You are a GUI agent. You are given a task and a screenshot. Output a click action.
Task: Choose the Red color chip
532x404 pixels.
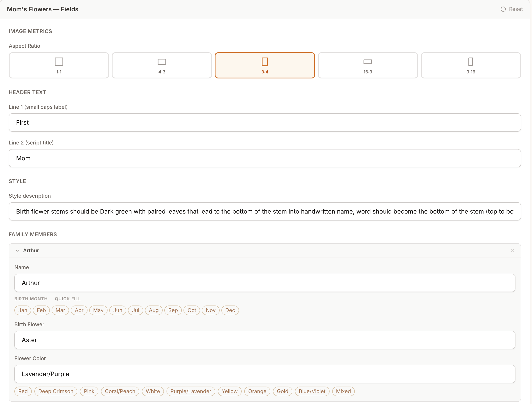[23, 391]
